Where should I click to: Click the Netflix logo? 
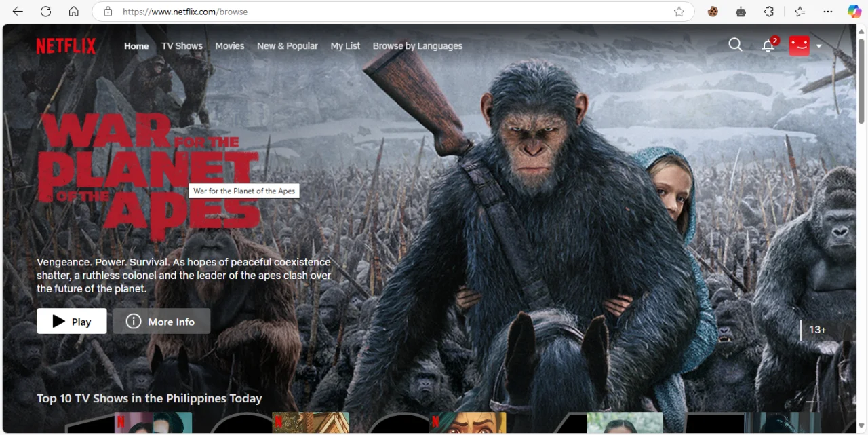pos(66,45)
